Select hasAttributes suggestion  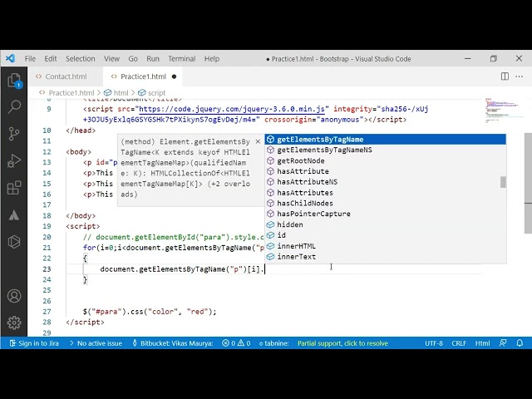point(386,193)
